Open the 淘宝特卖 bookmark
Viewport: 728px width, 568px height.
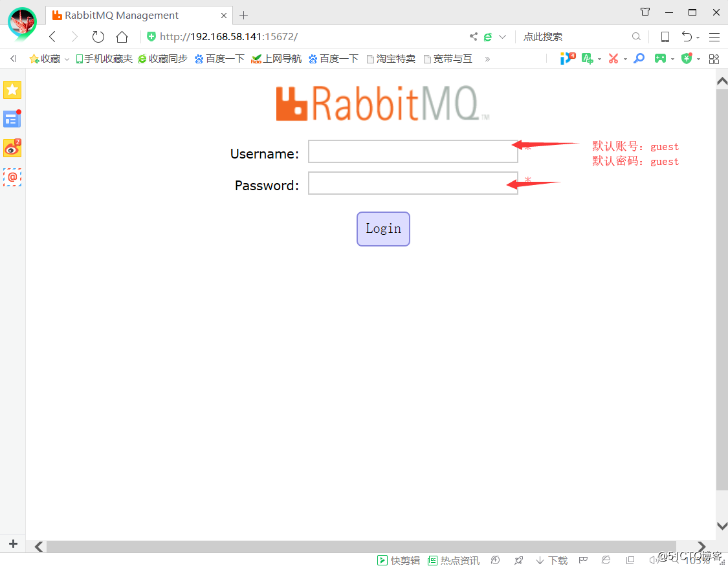pyautogui.click(x=391, y=58)
